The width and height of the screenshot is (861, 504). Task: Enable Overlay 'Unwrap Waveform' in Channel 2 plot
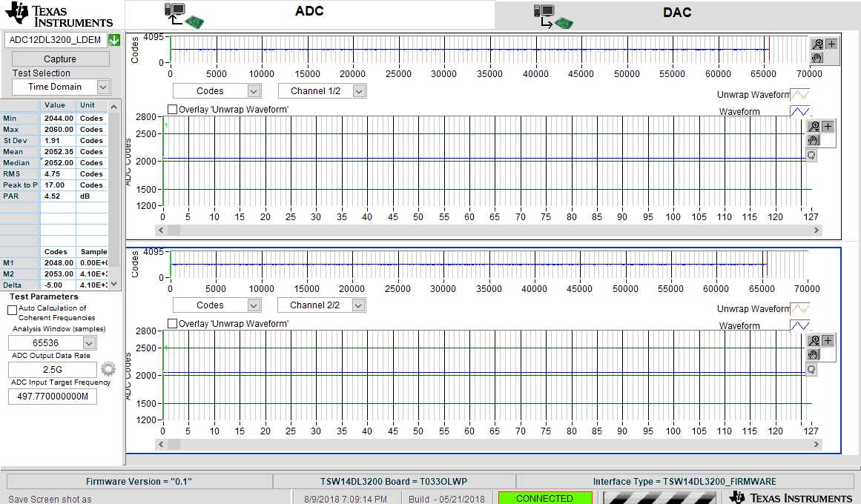(x=173, y=324)
